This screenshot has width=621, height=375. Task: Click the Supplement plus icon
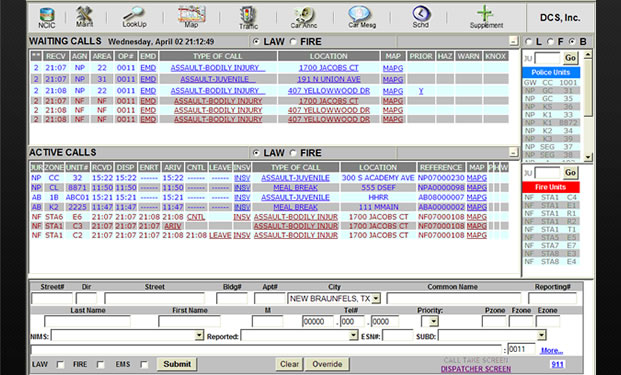pos(486,17)
